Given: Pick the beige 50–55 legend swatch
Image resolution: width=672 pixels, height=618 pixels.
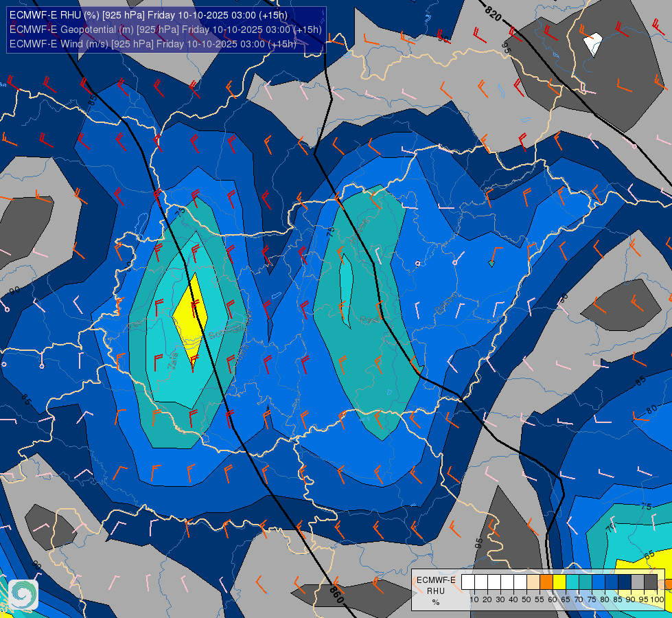Looking at the screenshot, I should [533, 582].
